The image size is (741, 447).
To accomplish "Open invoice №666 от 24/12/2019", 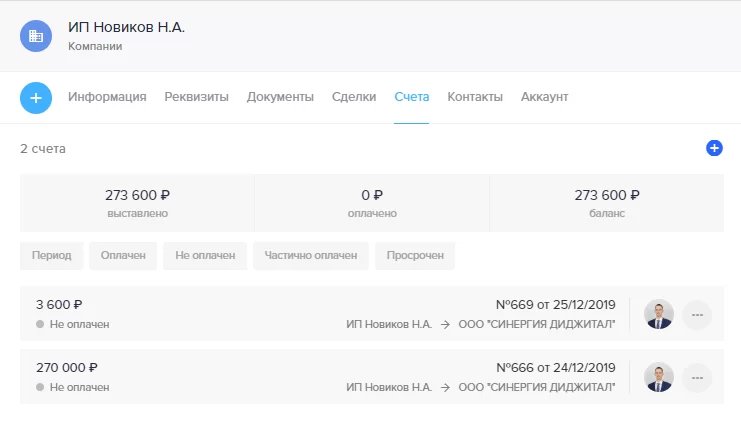I will tap(556, 368).
